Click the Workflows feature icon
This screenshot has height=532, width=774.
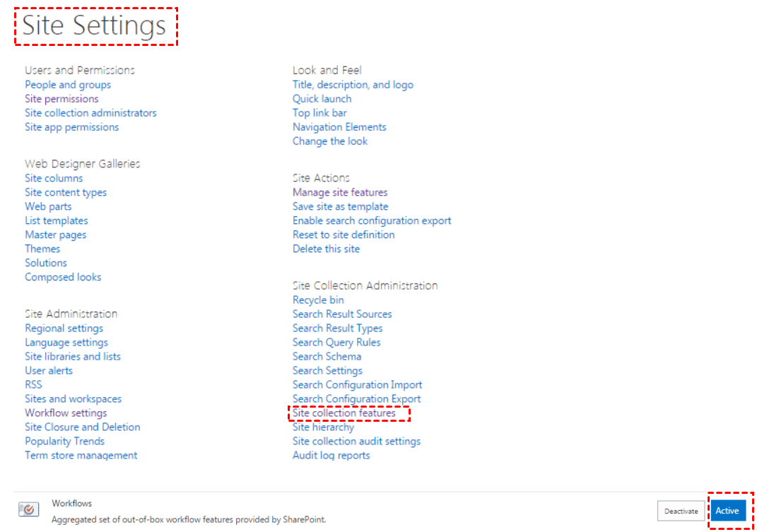pos(29,510)
